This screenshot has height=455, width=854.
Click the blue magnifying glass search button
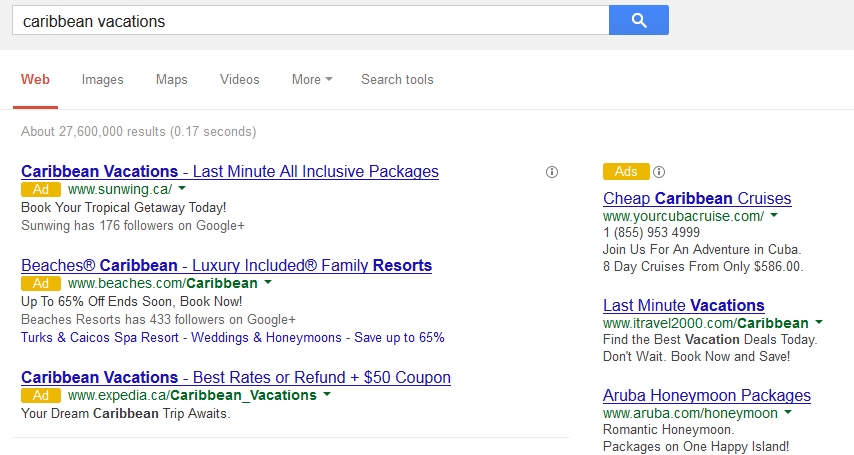point(638,20)
